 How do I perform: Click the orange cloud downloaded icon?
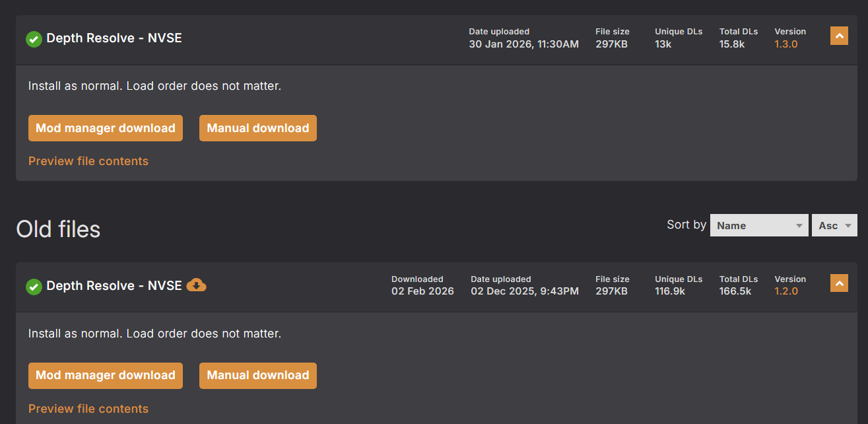(x=197, y=285)
